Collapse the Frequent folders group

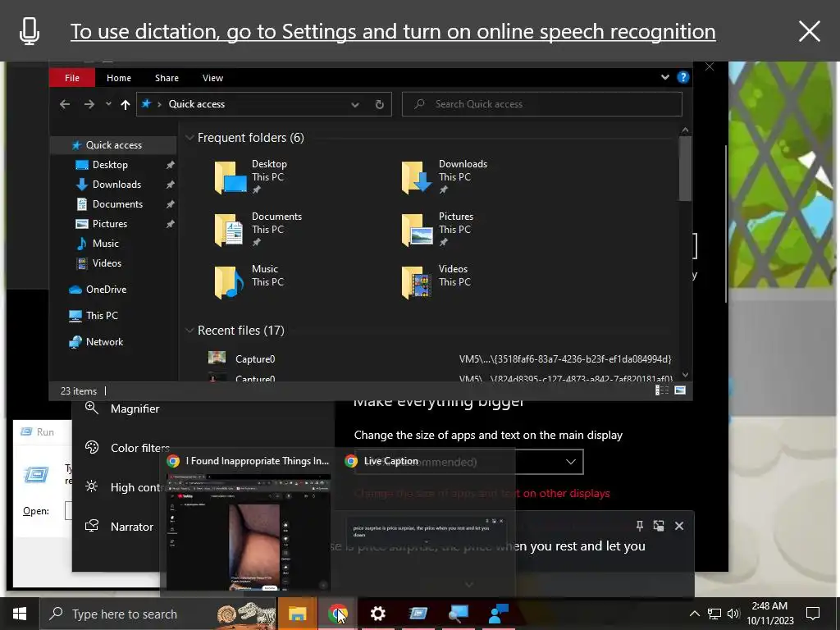coord(189,138)
